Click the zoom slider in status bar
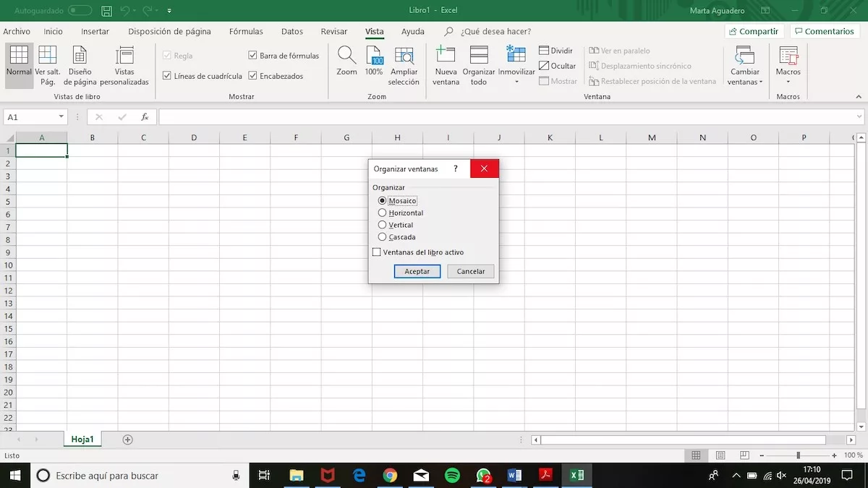The height and width of the screenshot is (488, 868). coord(798,455)
